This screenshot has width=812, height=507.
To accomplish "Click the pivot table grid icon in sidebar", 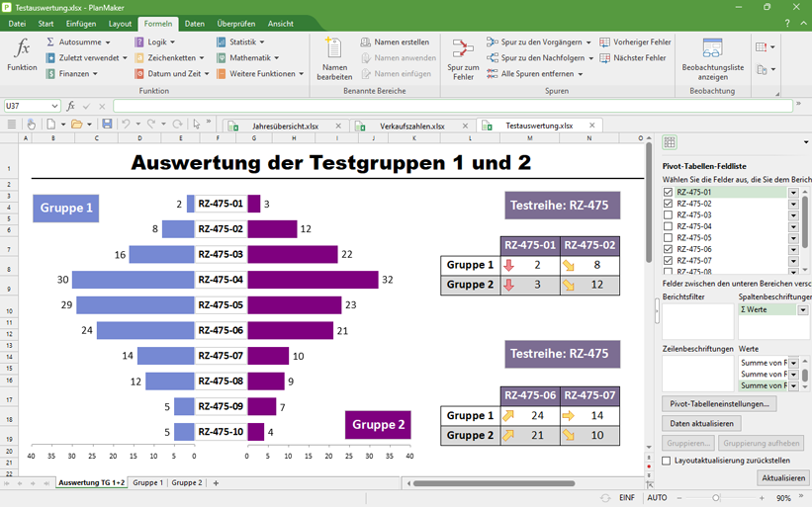I will [670, 142].
